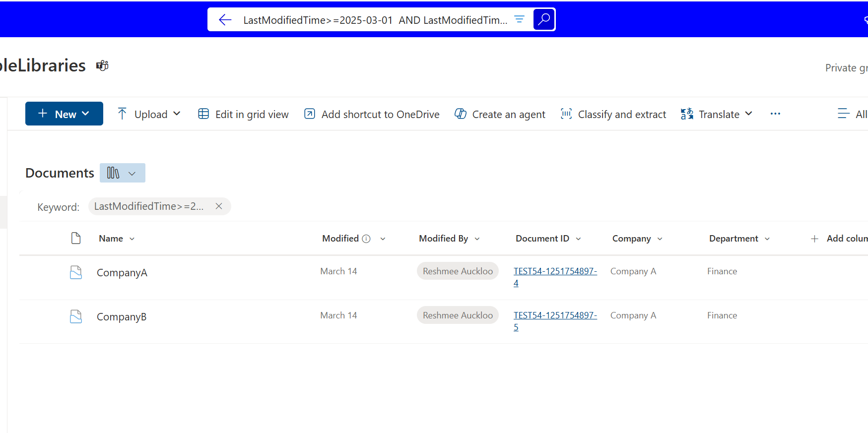
Task: Remove the LastModifiedTime keyword filter
Action: 219,206
